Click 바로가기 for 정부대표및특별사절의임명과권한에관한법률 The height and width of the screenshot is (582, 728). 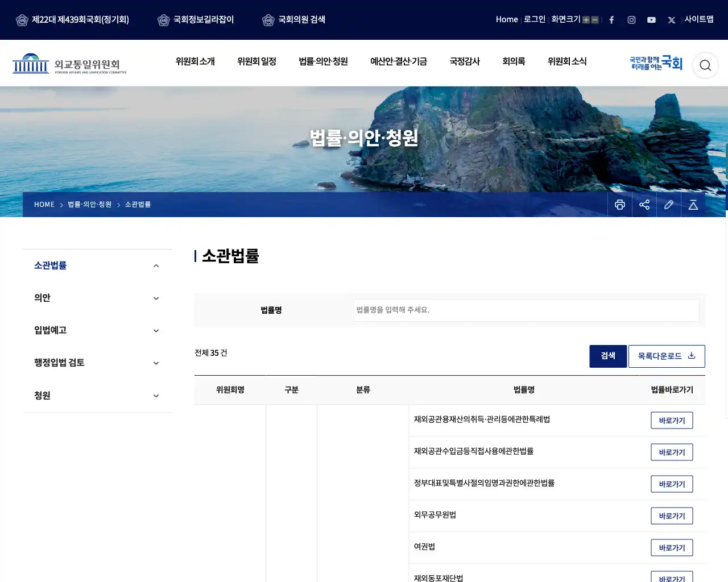point(672,484)
